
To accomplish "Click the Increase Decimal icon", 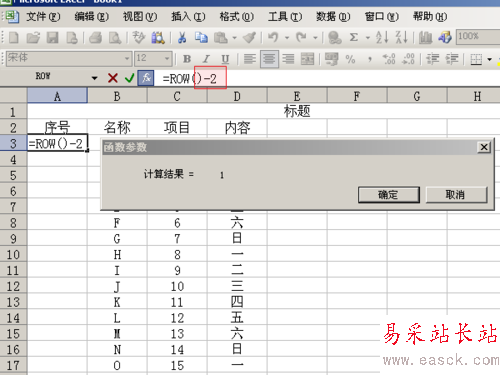I will pos(389,59).
